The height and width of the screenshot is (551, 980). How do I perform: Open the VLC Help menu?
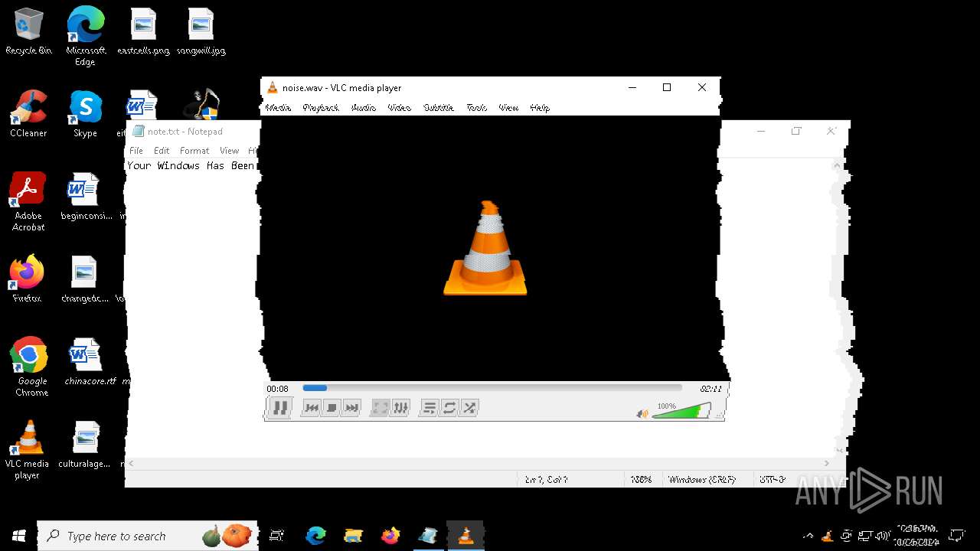pyautogui.click(x=540, y=108)
